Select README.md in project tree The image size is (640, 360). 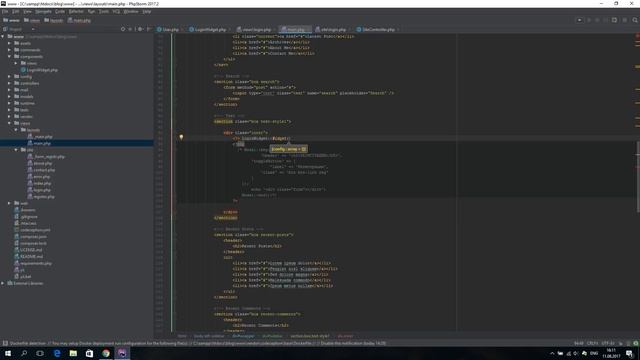point(29,256)
